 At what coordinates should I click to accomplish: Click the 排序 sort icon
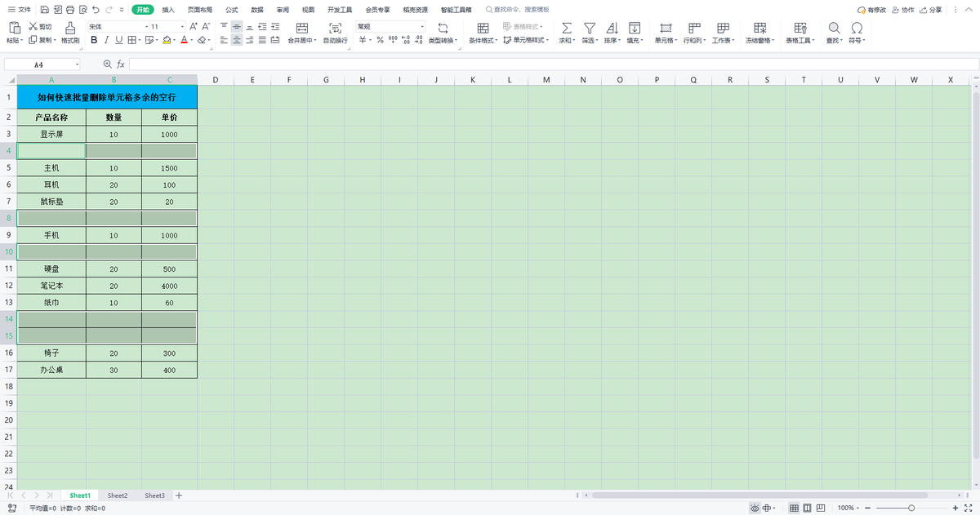click(x=612, y=28)
